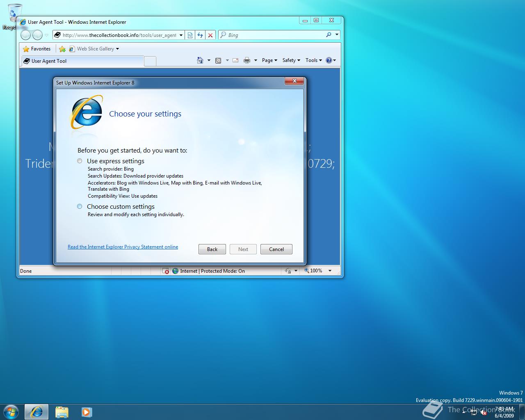Open the zoom level dropdown in the status bar
The height and width of the screenshot is (420, 525).
331,271
